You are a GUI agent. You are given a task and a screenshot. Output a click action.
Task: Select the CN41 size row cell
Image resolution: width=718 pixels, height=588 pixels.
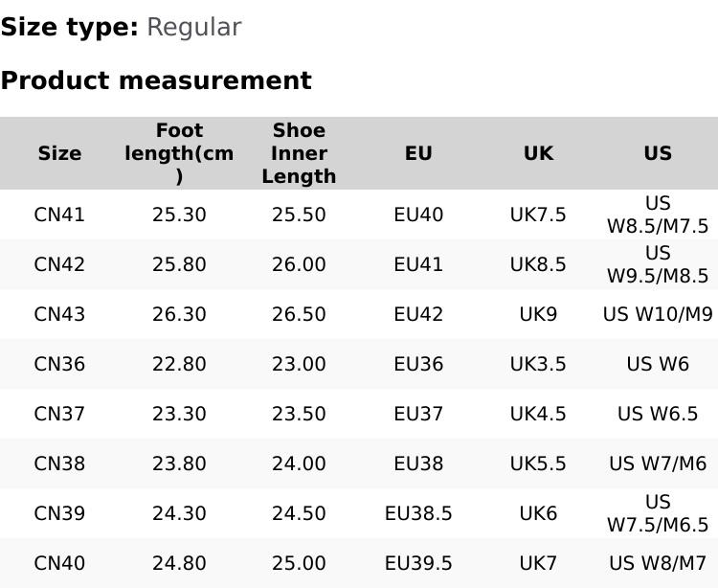tap(59, 215)
